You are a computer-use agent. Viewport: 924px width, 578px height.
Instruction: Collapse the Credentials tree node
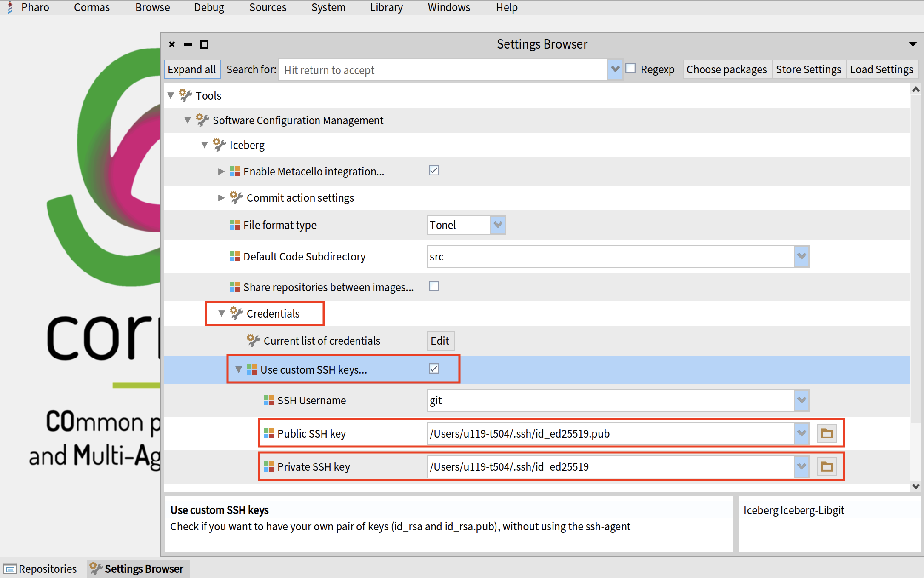221,314
